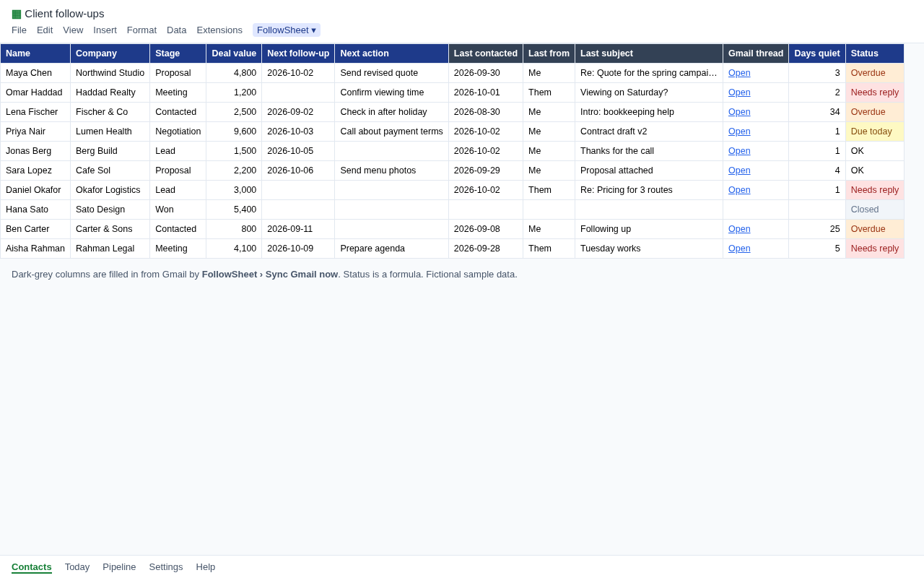Select the 9,600 deal value cell
Image resolution: width=924 pixels, height=578 pixels.
234,131
